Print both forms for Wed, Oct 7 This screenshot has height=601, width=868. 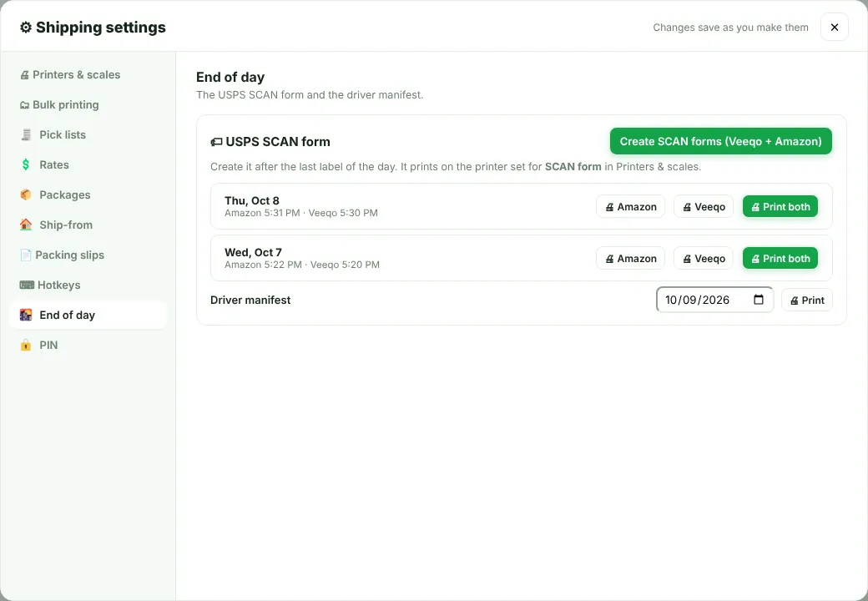tap(780, 259)
